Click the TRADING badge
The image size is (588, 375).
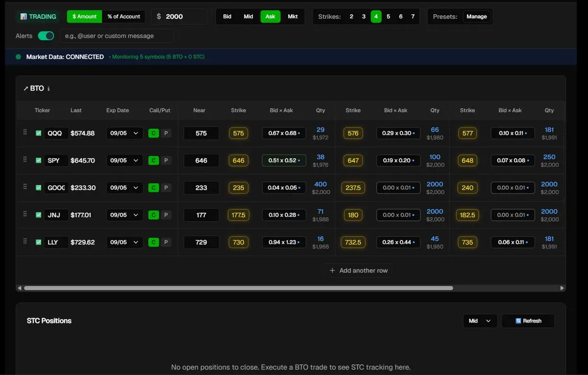(38, 17)
